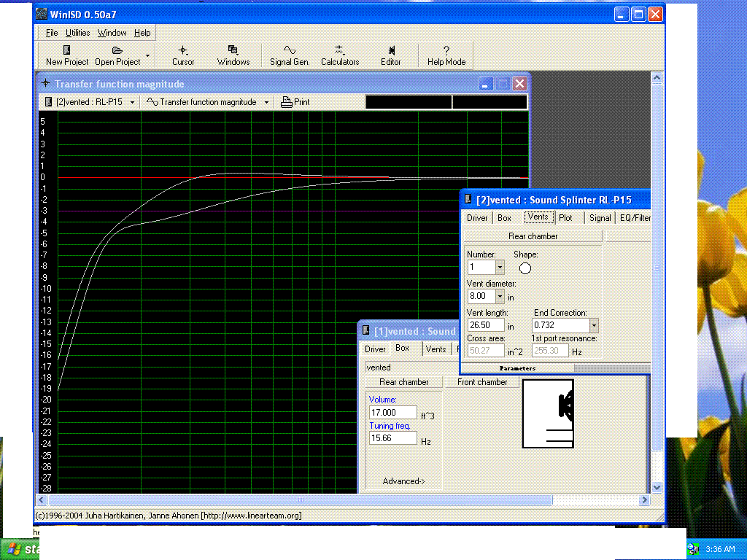Open Project from the folder icon
747x560 pixels.
tap(117, 55)
